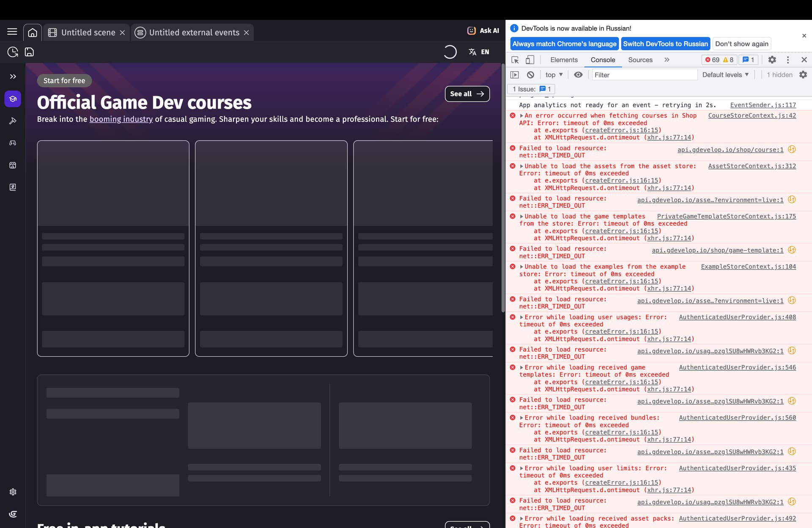The image size is (812, 528).
Task: Expand the course fetching error message
Action: 522,116
